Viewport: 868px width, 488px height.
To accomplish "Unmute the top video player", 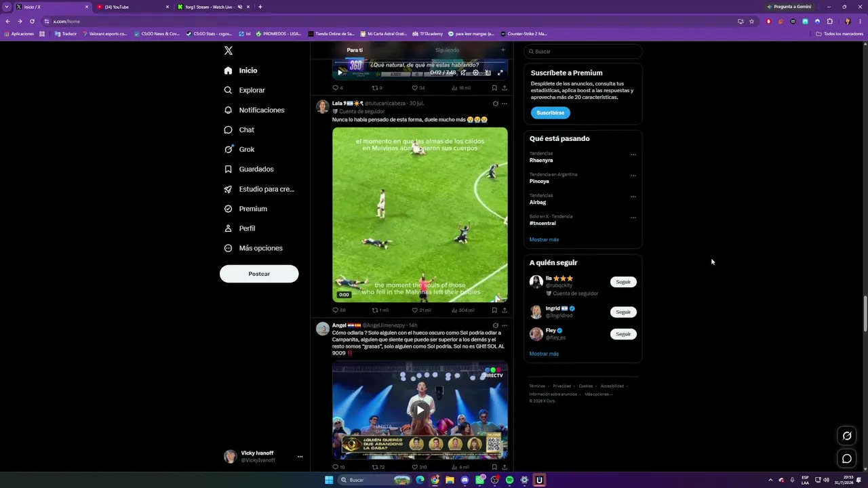I will click(x=463, y=73).
